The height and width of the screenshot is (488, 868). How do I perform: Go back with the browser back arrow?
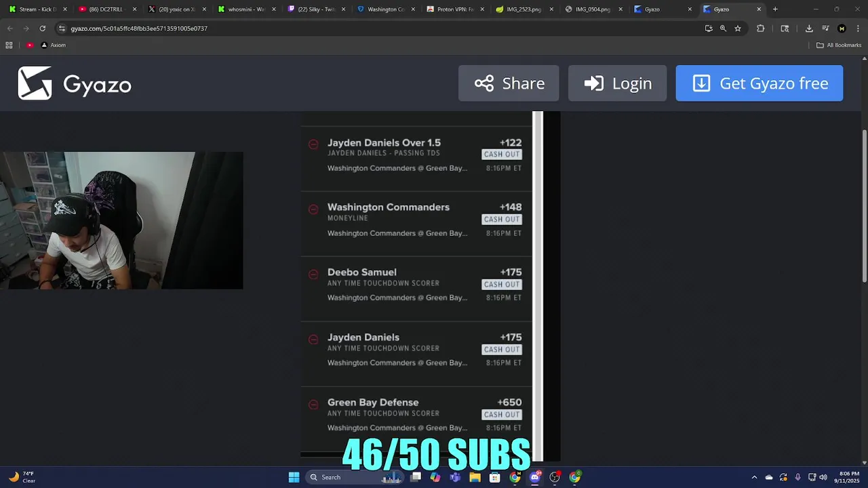(9, 28)
